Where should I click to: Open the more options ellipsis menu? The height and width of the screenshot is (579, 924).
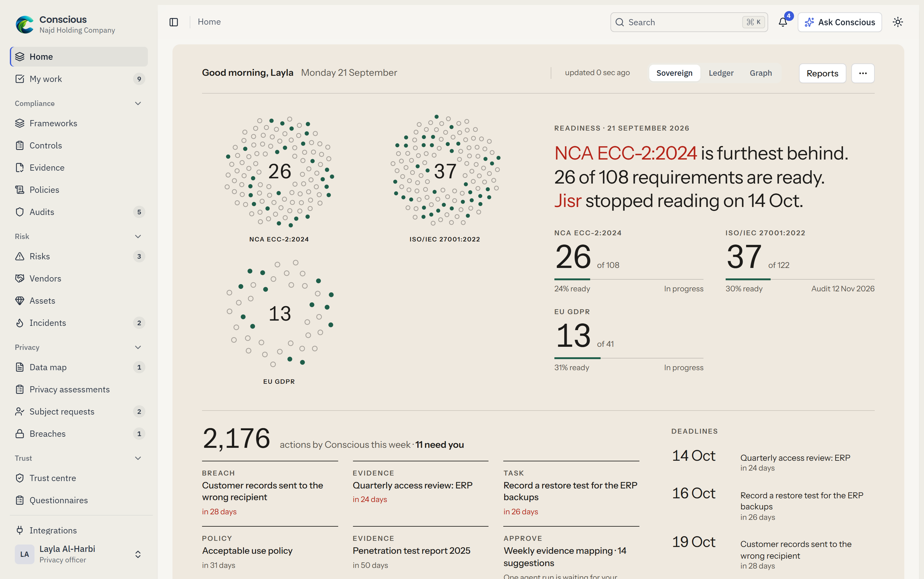pyautogui.click(x=862, y=73)
